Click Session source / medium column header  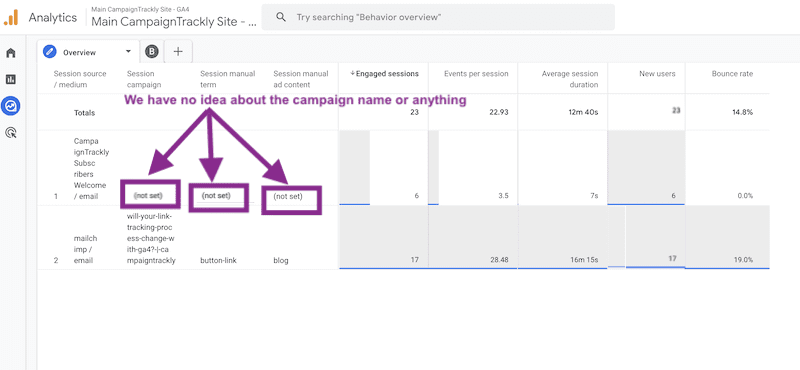pyautogui.click(x=80, y=79)
